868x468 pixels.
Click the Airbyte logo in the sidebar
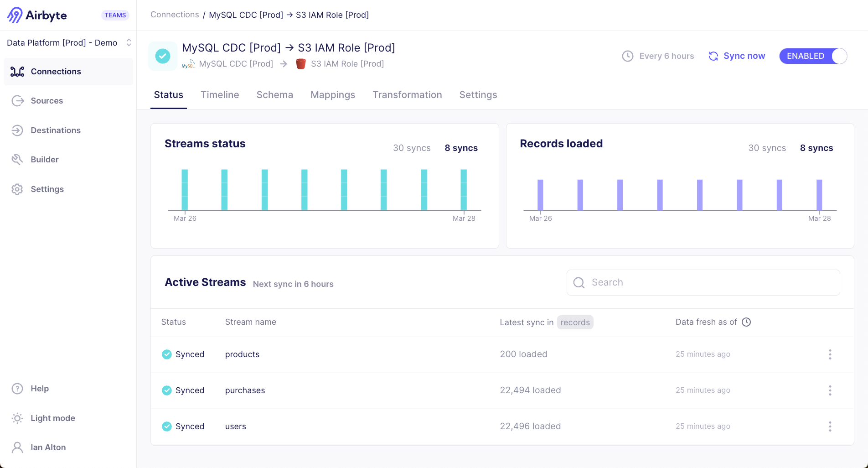tap(37, 15)
